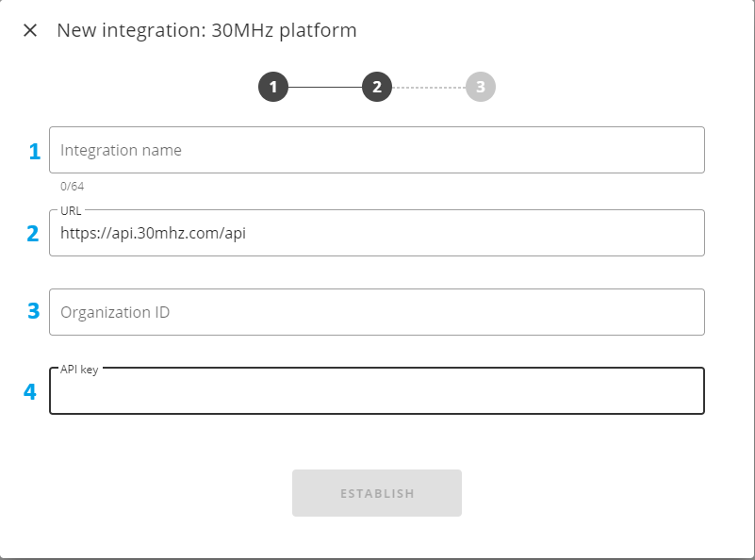Click the dialog title 30MHz platform

click(x=206, y=30)
